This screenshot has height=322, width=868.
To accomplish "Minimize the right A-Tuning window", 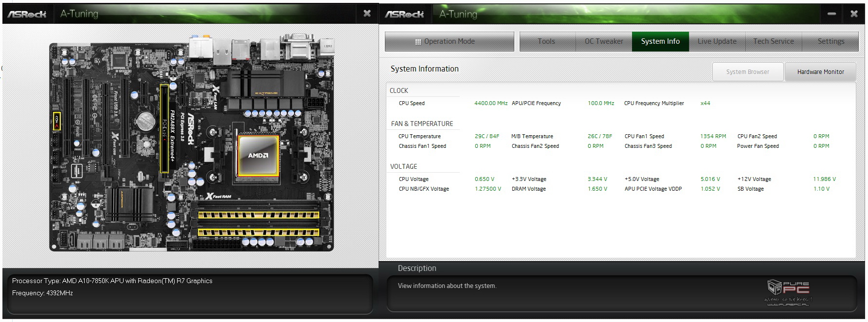I will 832,14.
